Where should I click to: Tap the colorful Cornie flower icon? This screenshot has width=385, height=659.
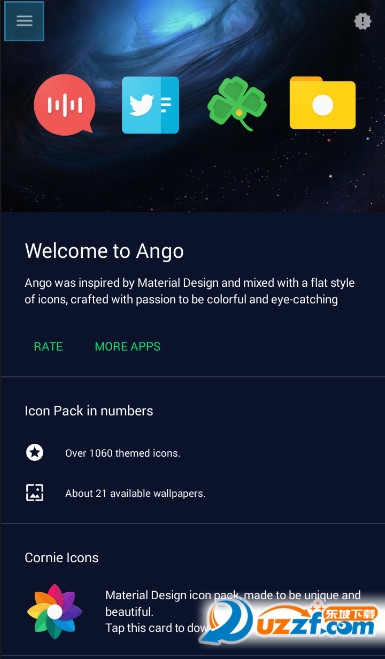point(55,612)
